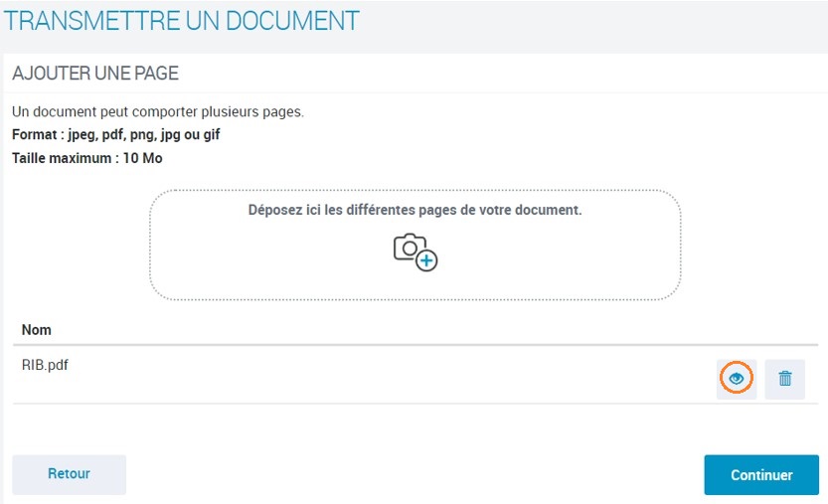
Task: Click the Nom column header
Action: pos(37,329)
